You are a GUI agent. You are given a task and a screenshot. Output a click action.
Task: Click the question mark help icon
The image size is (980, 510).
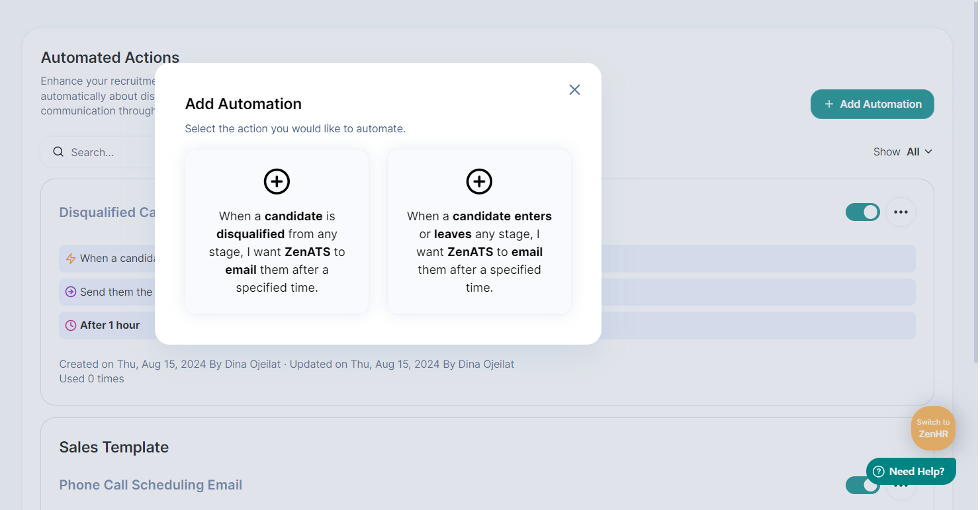click(x=879, y=472)
